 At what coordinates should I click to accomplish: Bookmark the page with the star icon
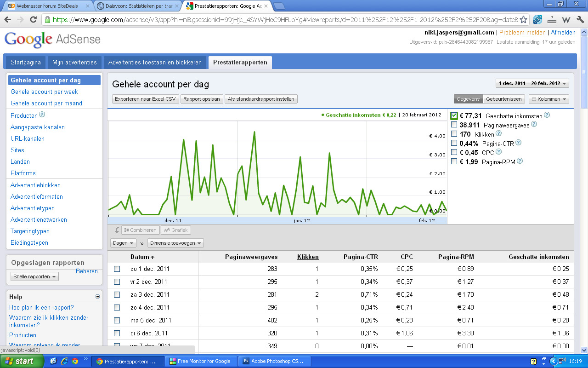click(x=523, y=20)
